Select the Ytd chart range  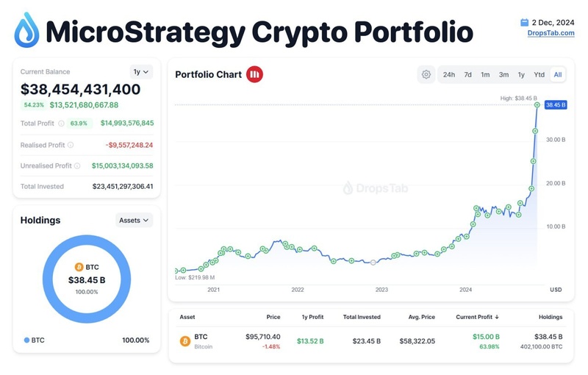coord(539,74)
